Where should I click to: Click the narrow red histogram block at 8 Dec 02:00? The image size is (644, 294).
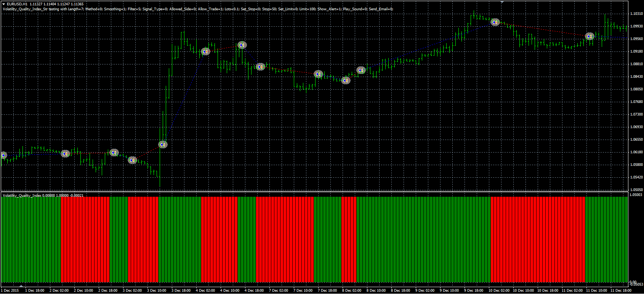349,239
